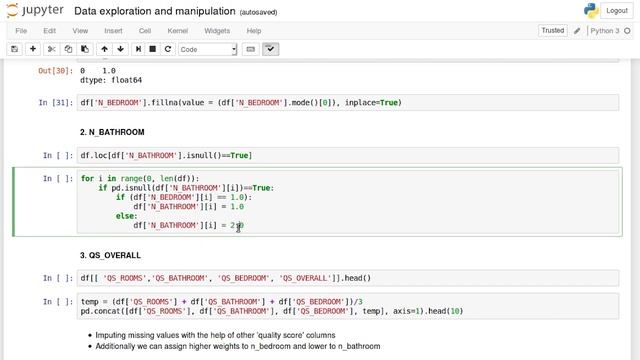Restart the kernel with the circular arrow icon
Viewport: 640px width, 360px height.
(x=168, y=49)
